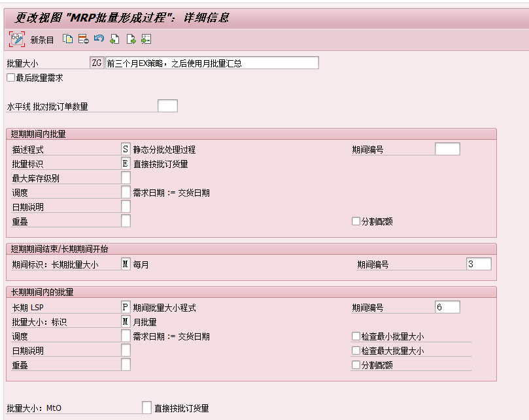The image size is (529, 420).
Task: Tick 分割配额 in 短期期间内批量 section
Action: click(x=356, y=221)
